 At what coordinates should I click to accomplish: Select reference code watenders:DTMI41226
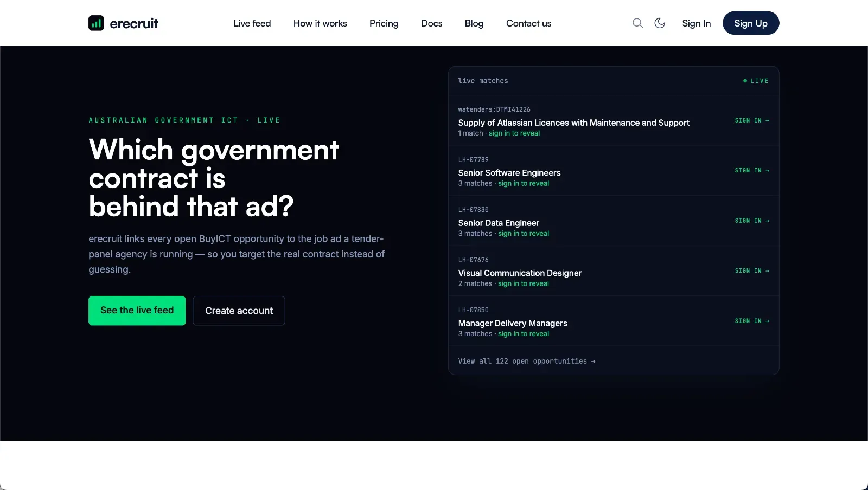pos(494,109)
